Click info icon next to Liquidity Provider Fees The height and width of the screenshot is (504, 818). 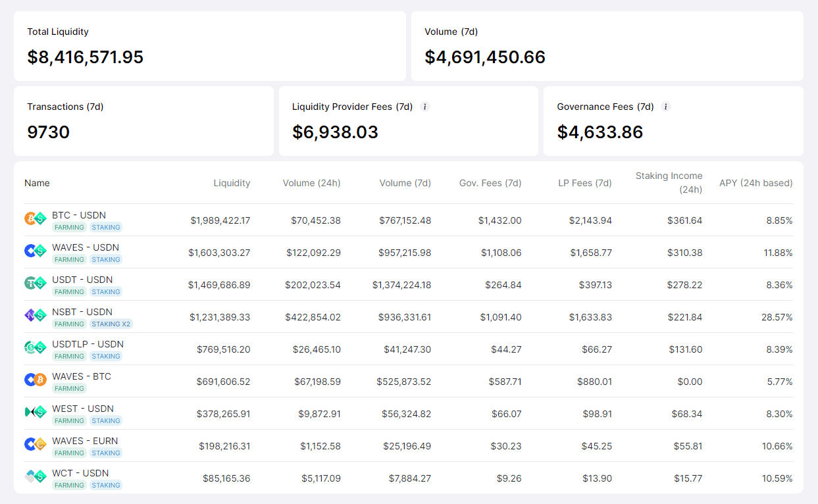(x=425, y=107)
